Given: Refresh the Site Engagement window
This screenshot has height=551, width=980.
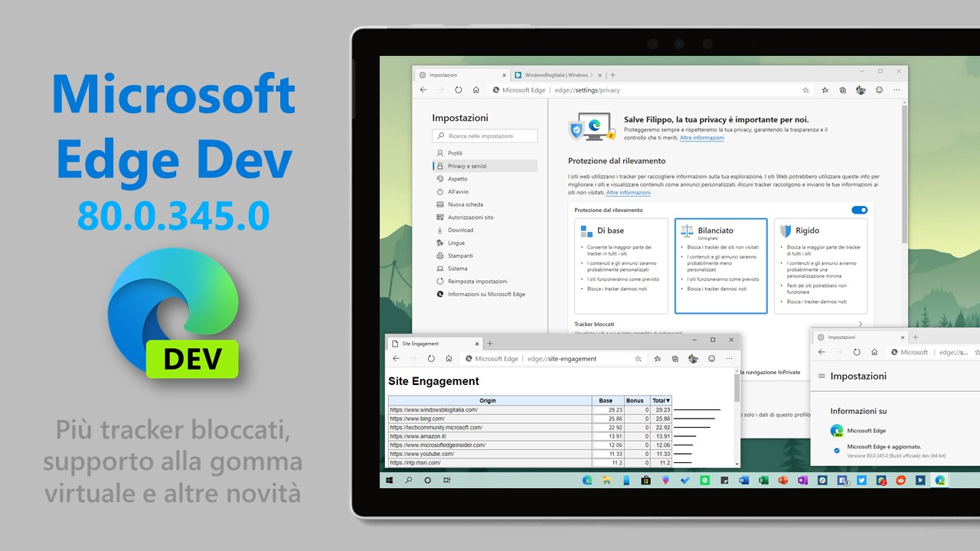Looking at the screenshot, I should 431,358.
